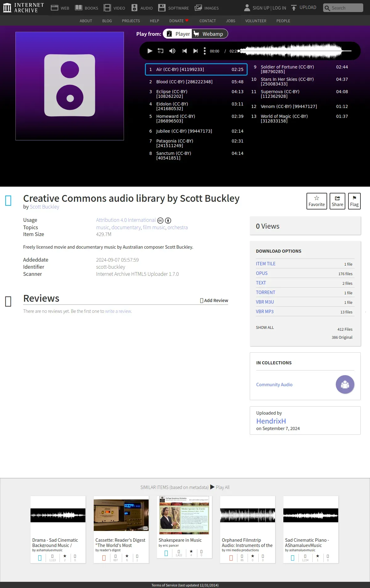Open the Audio section icon
The height and width of the screenshot is (588, 370).
pos(134,8)
